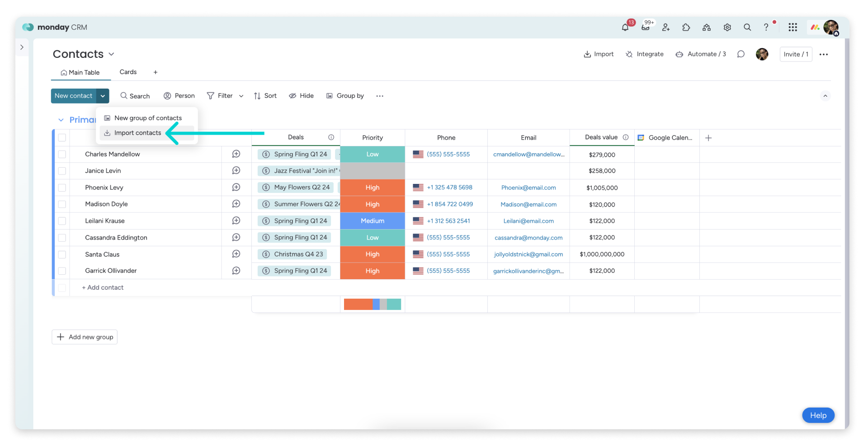Viewport: 868px width, 446px height.
Task: Click the Medium priority cell for Leilani Krause
Action: tap(373, 221)
